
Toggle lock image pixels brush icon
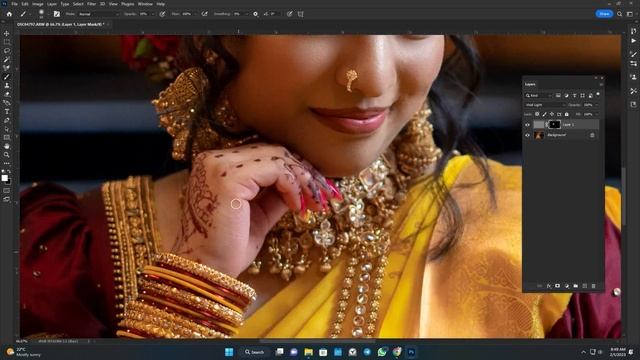(x=544, y=114)
